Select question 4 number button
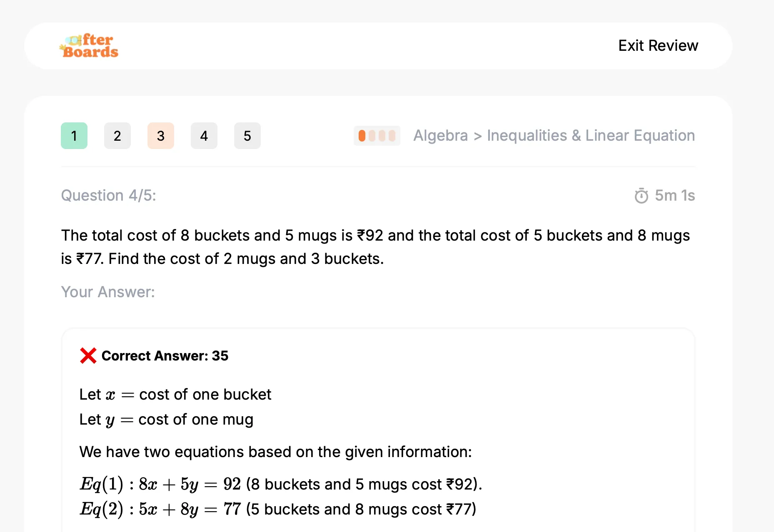Image resolution: width=774 pixels, height=532 pixels. (x=204, y=136)
